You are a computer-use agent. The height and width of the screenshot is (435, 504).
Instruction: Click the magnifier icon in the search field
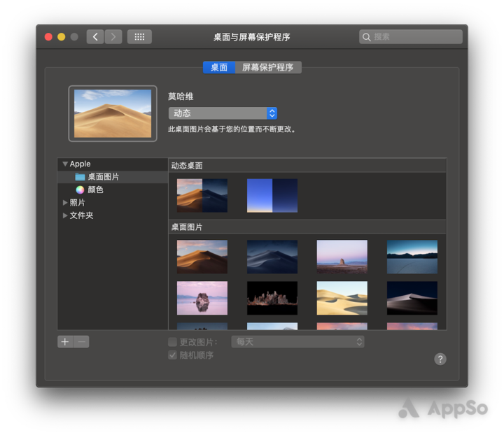pyautogui.click(x=366, y=37)
